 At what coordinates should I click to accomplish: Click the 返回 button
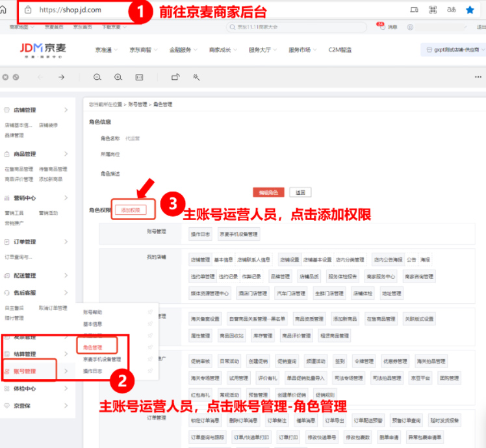300,192
